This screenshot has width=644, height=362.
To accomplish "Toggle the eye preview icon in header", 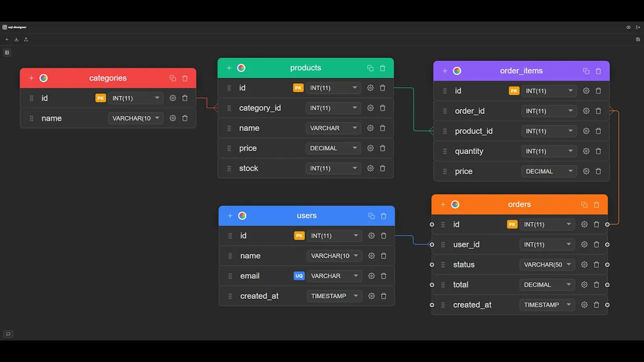I will click(x=628, y=27).
